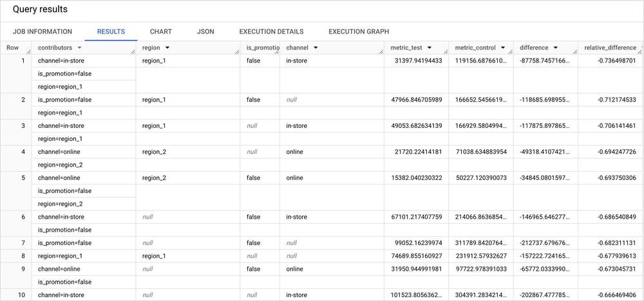
Task: Select metric_test value 15382.040230322
Action: tap(417, 178)
